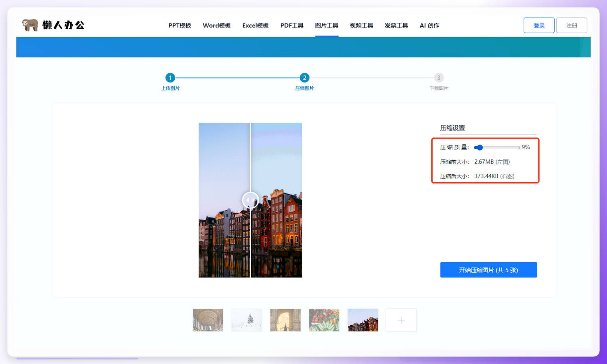Click step 2 压缩图片 circle
This screenshot has height=364, width=607.
pos(304,78)
